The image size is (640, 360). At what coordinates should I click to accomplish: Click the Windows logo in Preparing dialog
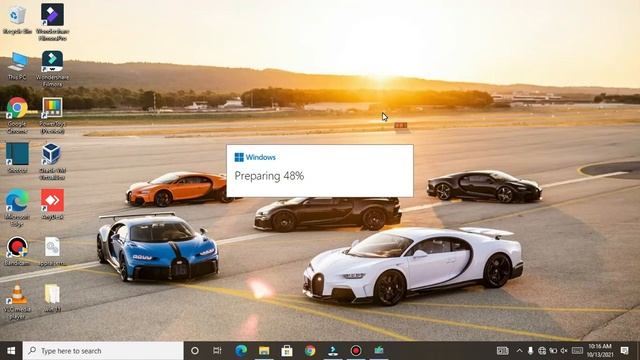[239, 157]
